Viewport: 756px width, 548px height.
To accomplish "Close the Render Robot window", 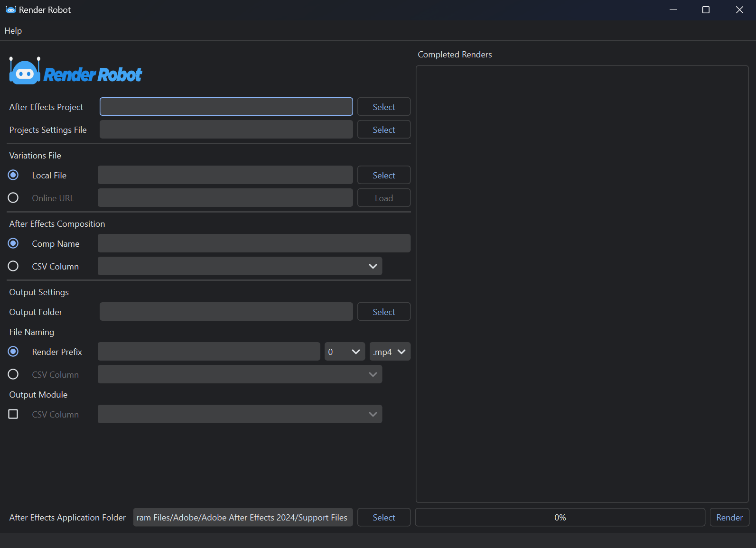I will 739,9.
